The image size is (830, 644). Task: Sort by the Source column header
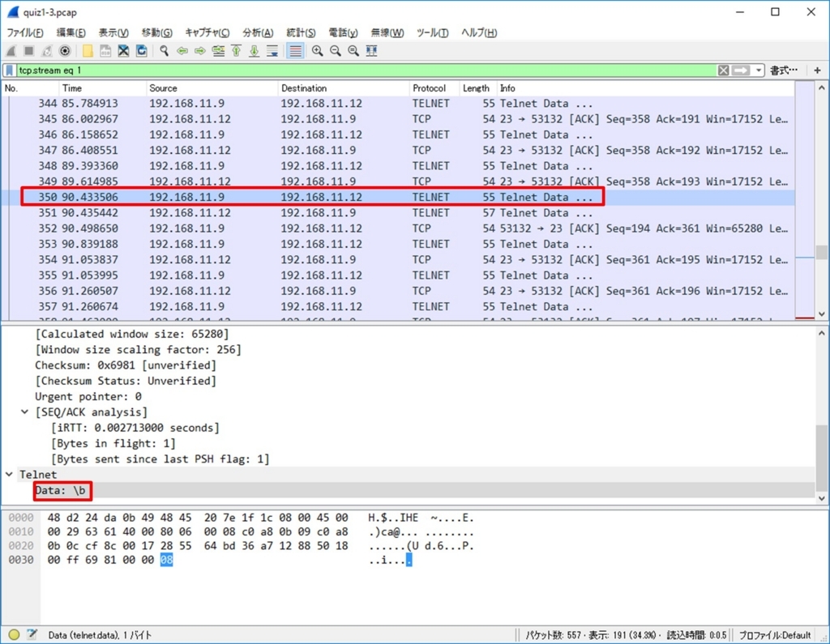pos(212,88)
